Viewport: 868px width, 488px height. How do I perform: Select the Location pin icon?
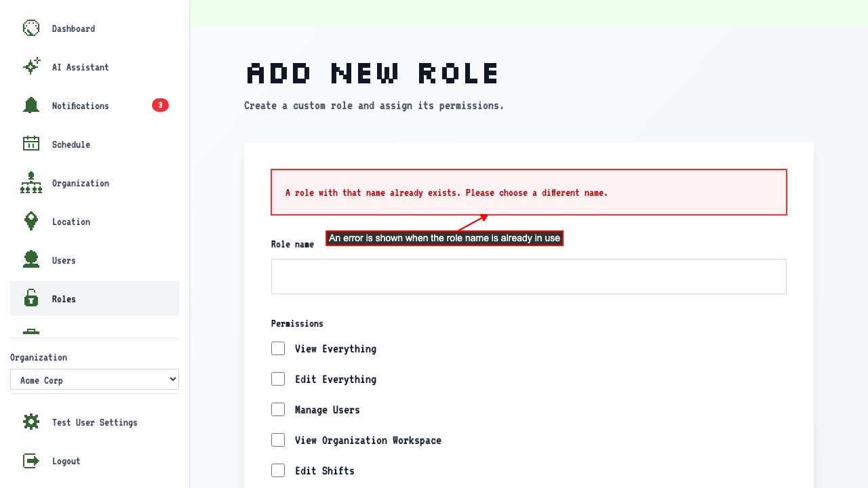coord(31,221)
